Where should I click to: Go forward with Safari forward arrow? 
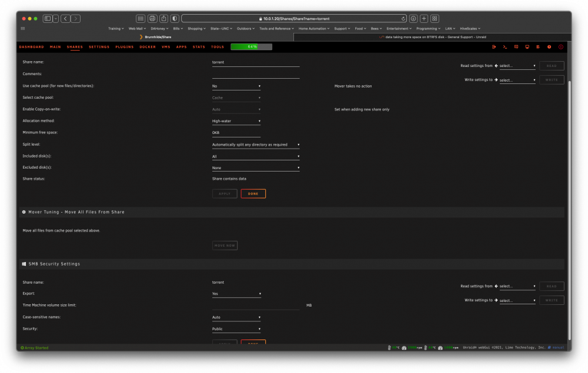[76, 18]
